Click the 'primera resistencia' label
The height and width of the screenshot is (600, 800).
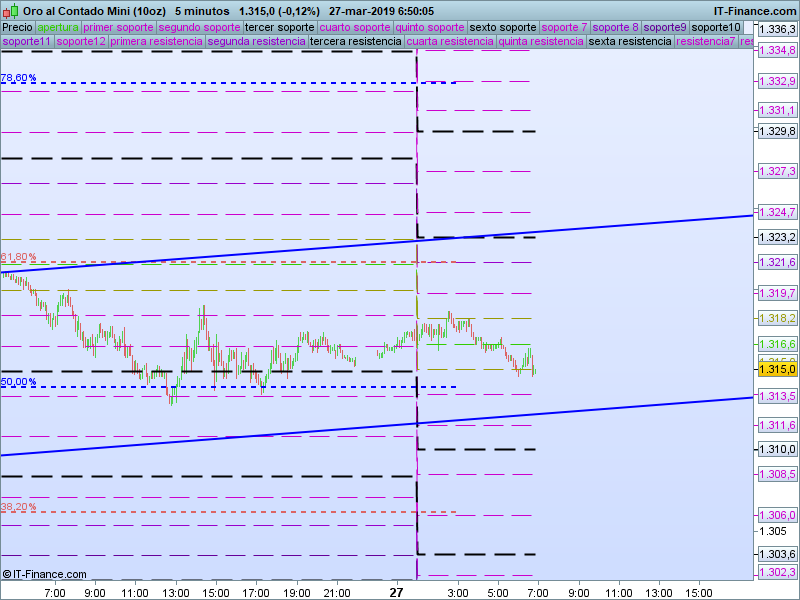pos(157,42)
